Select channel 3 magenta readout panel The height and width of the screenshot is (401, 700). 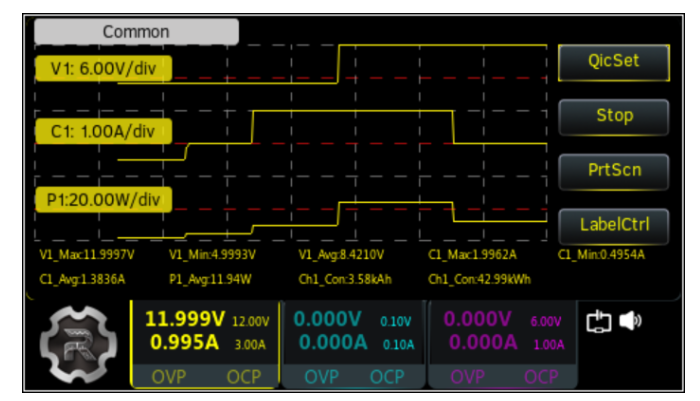coord(503,344)
